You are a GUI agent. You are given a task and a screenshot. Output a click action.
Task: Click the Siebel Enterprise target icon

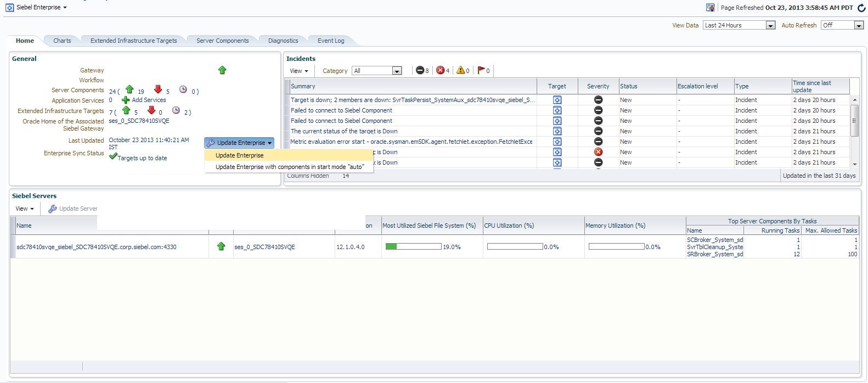click(x=9, y=8)
